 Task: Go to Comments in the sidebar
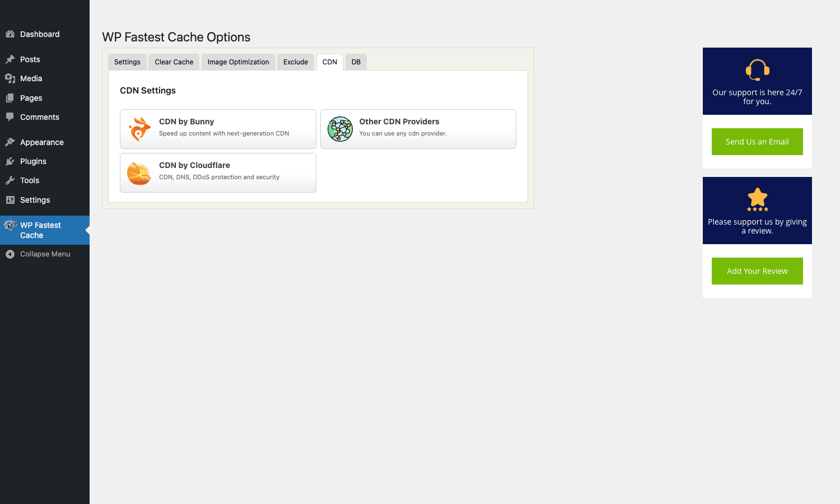(x=45, y=117)
